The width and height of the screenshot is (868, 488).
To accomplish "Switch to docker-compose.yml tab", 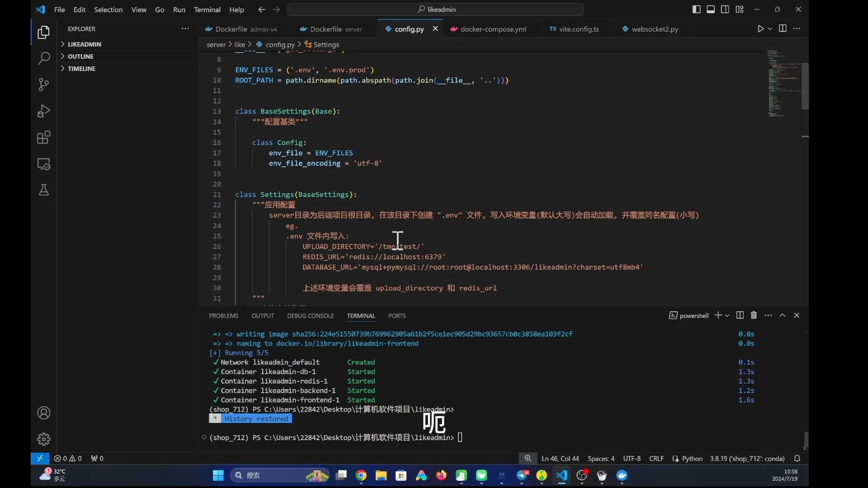I will pos(493,29).
